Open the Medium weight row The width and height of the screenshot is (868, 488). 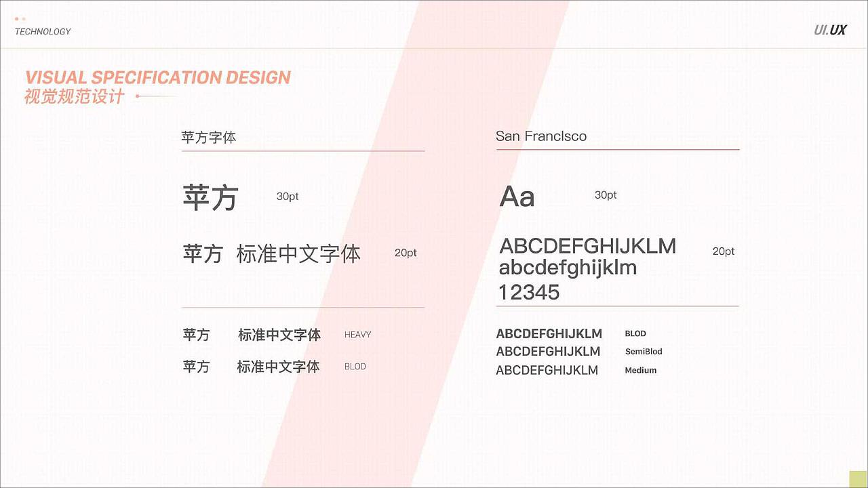641,370
